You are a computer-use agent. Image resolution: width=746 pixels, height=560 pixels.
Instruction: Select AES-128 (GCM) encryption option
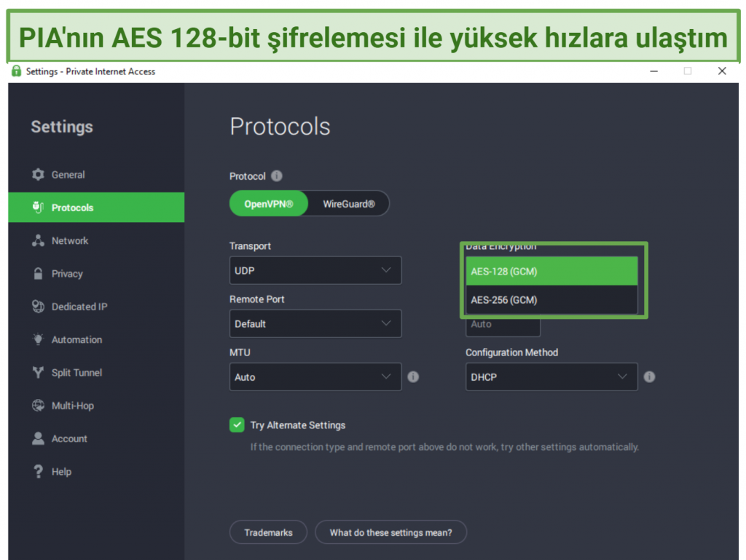coord(551,272)
